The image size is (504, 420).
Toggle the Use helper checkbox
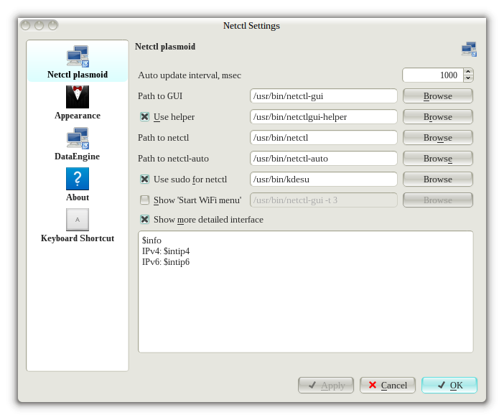(x=144, y=116)
